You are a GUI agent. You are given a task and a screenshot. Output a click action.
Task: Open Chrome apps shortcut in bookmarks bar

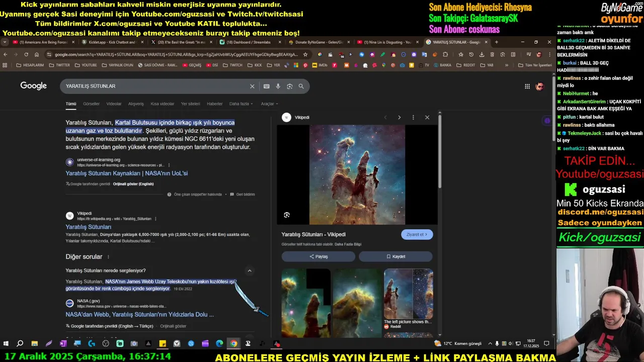(x=5, y=65)
